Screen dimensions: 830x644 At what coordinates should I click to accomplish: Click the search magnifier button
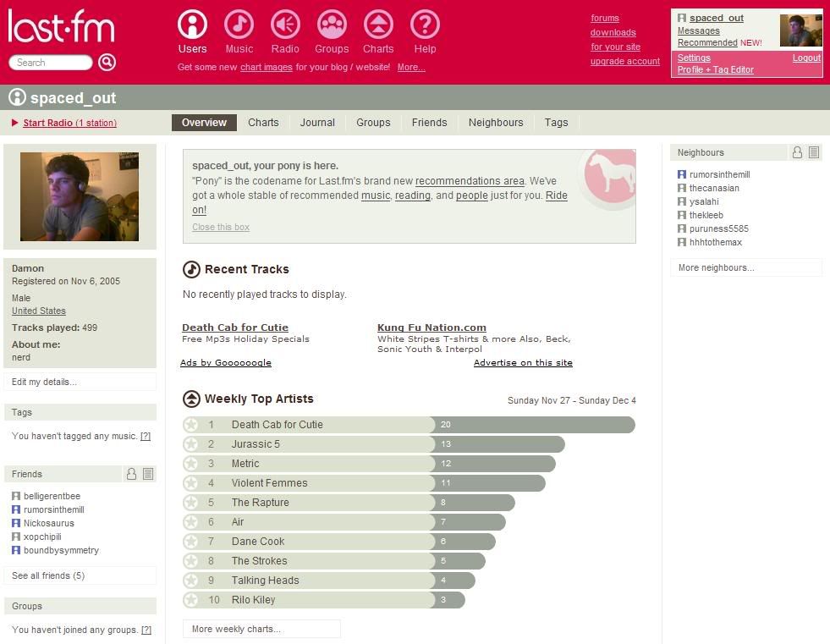pyautogui.click(x=107, y=62)
